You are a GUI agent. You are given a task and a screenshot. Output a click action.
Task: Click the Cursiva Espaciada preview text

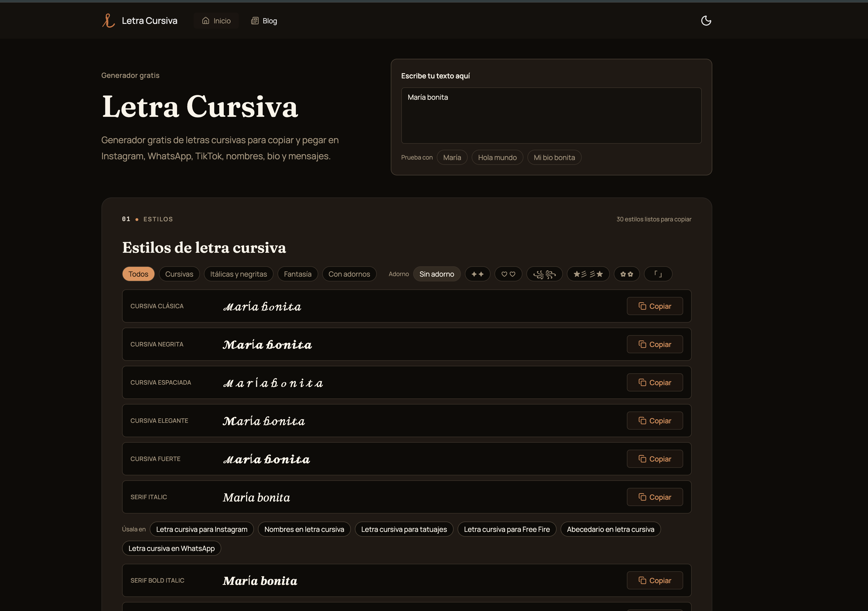pyautogui.click(x=273, y=383)
